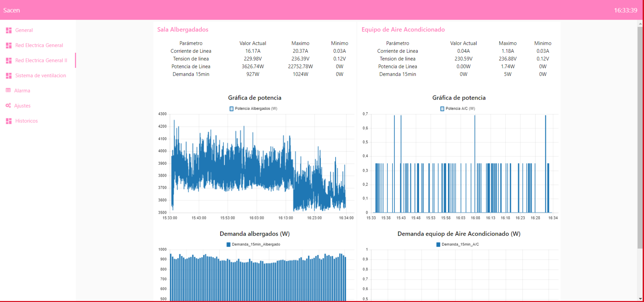
Task: Click Sala Albergados Minimo column header
Action: click(339, 44)
